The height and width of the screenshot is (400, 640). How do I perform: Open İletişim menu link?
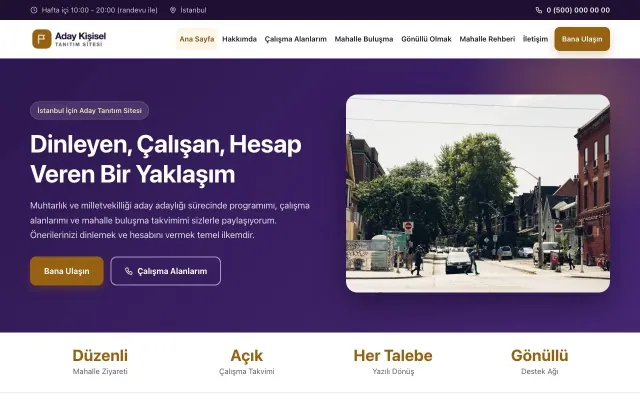(x=535, y=39)
